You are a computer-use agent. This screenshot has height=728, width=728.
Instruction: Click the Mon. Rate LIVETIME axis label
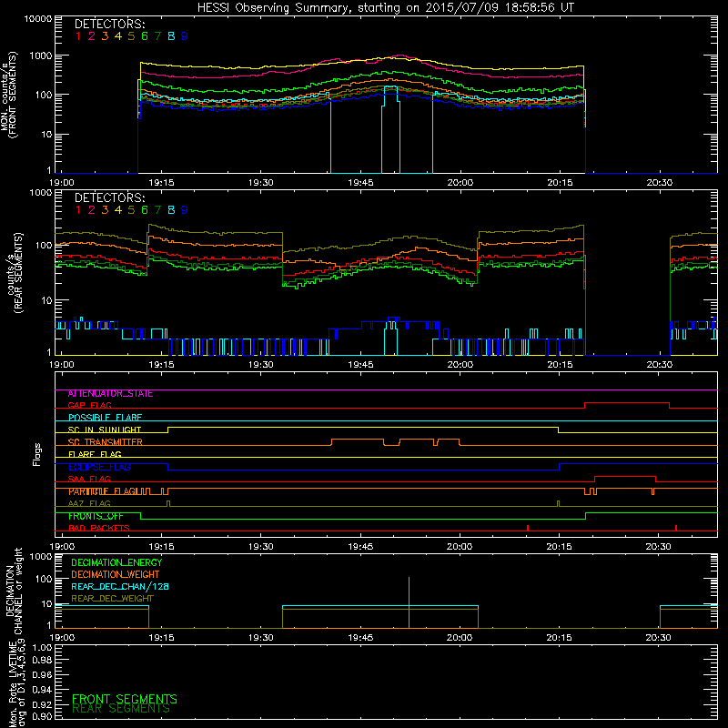(16, 682)
